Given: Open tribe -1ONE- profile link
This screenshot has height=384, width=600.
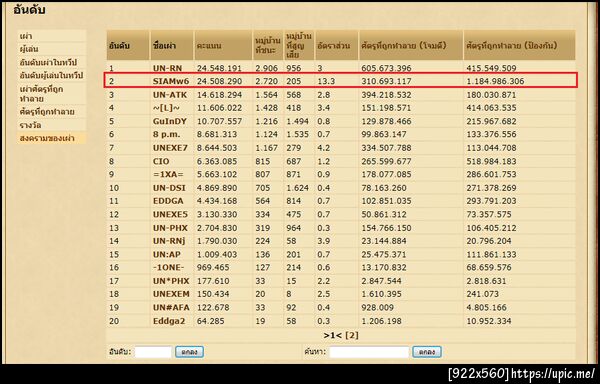Looking at the screenshot, I should (x=168, y=267).
